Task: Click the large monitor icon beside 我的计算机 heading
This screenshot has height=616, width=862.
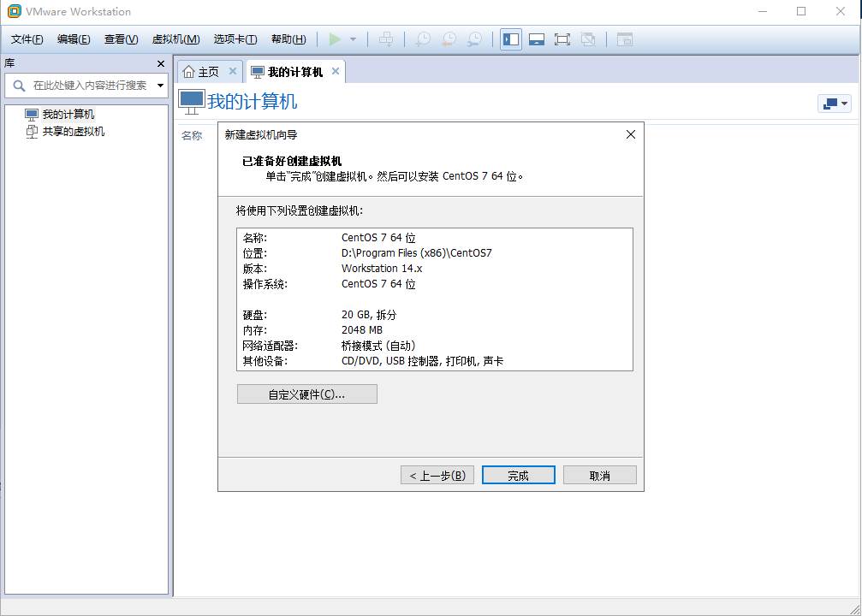Action: coord(191,102)
